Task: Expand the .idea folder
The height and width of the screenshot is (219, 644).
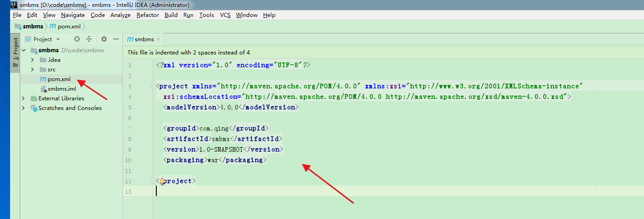Action: [x=33, y=60]
